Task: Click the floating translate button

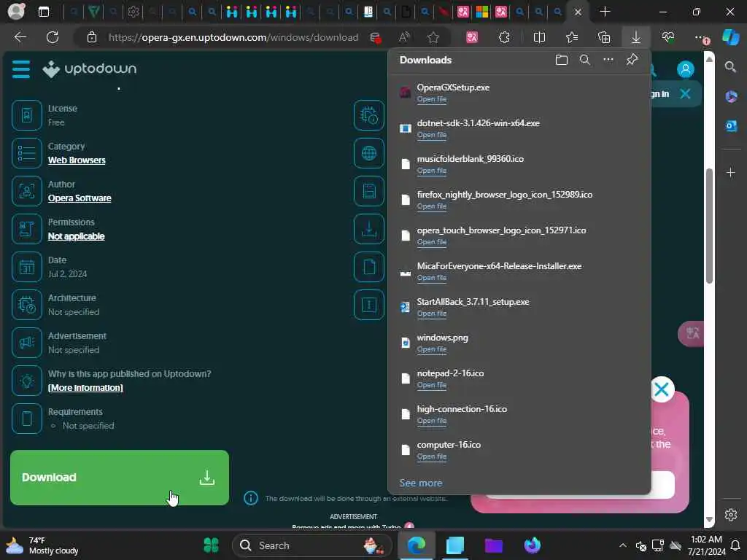Action: (x=692, y=333)
